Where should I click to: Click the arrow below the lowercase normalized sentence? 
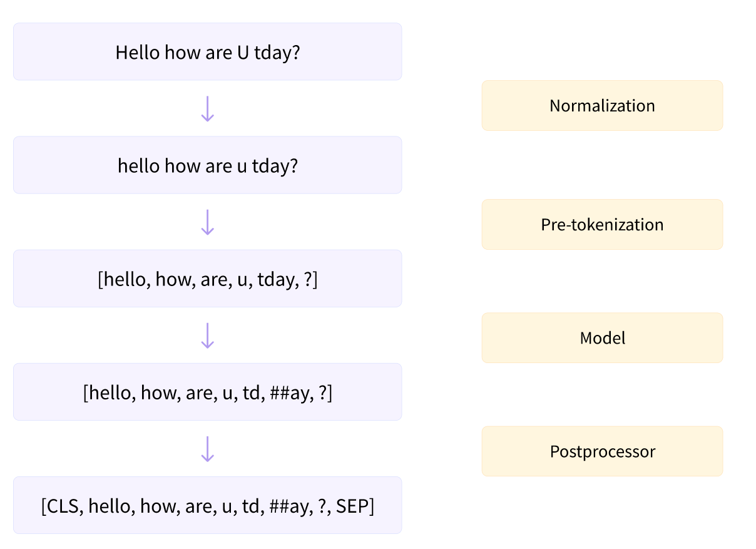207,222
